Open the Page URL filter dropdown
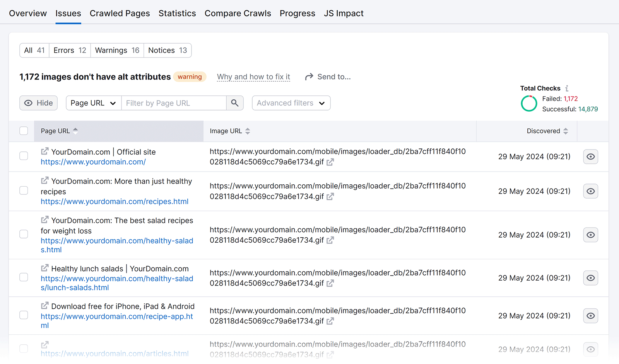Viewport: 619px width, 364px height. (93, 103)
